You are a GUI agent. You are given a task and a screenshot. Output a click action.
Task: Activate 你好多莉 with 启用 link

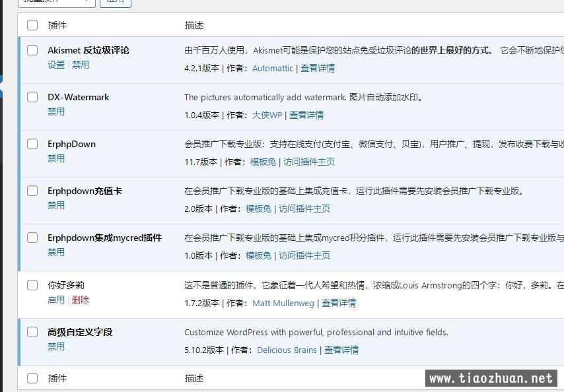click(x=56, y=300)
